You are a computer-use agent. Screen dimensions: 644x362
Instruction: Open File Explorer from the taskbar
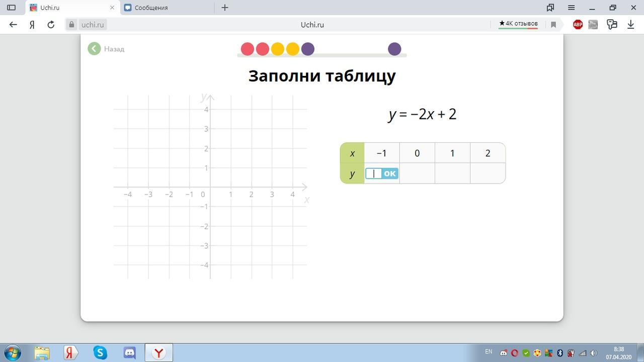42,352
